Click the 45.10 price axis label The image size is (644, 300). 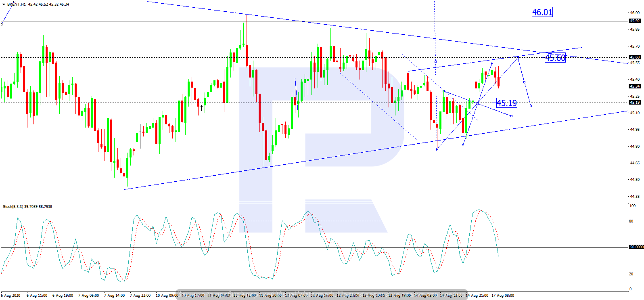(635, 113)
